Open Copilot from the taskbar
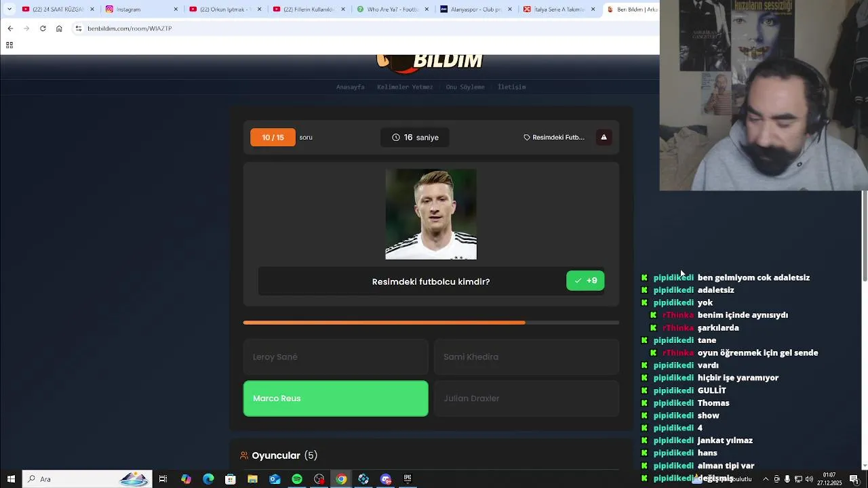 pyautogui.click(x=186, y=479)
